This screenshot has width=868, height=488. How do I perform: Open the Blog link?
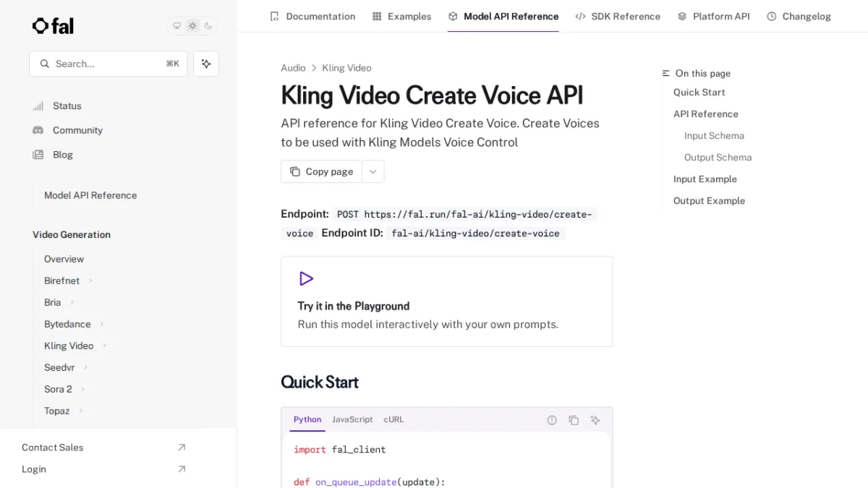tap(62, 155)
